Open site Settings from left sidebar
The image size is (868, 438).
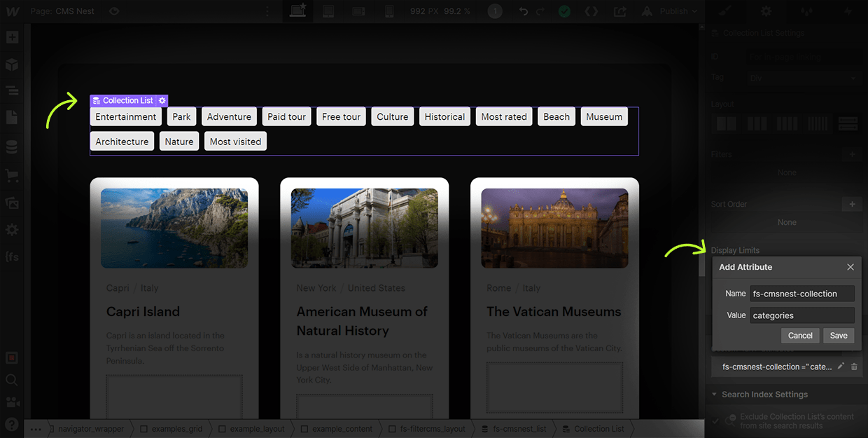12,230
